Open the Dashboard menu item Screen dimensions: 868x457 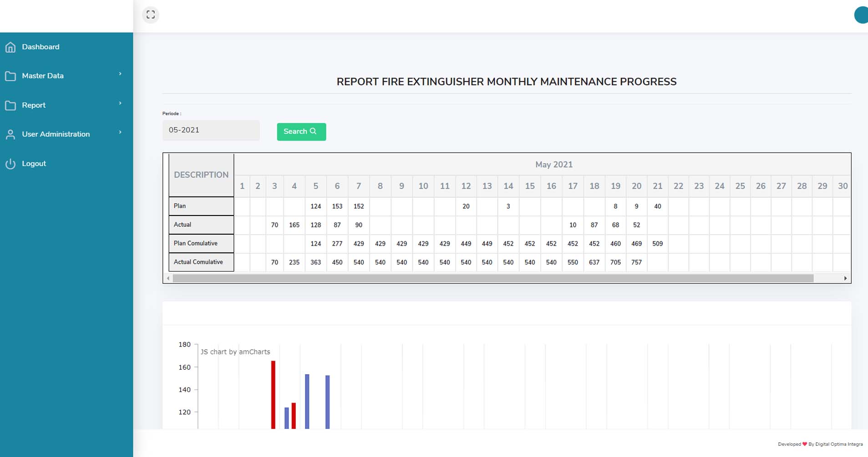[x=41, y=47]
